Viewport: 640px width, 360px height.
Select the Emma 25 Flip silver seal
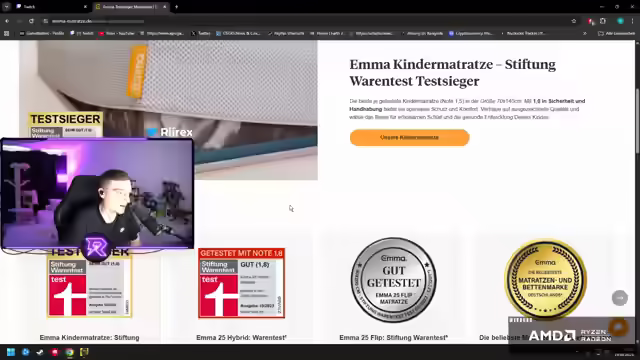point(393,280)
